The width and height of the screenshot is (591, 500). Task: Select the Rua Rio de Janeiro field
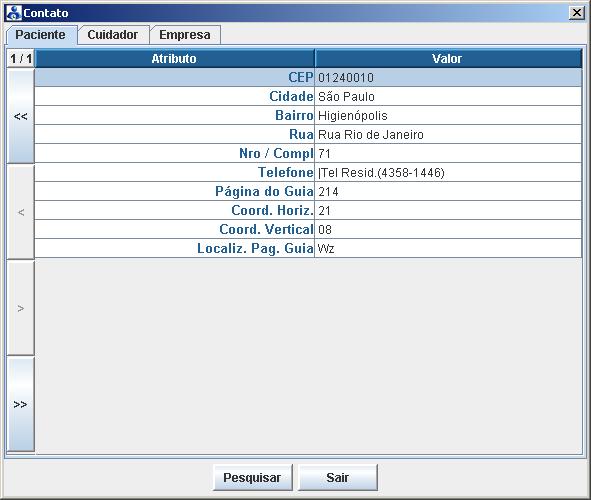pos(448,135)
